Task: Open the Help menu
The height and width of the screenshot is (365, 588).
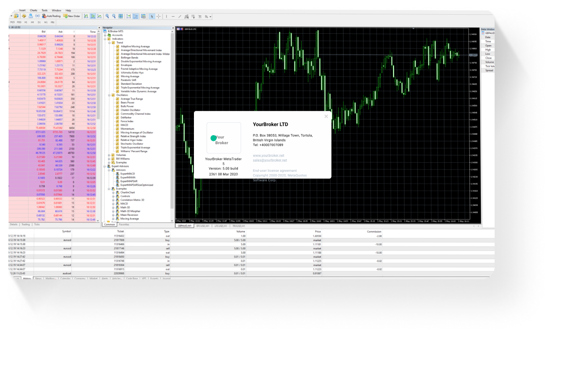Action: click(68, 10)
